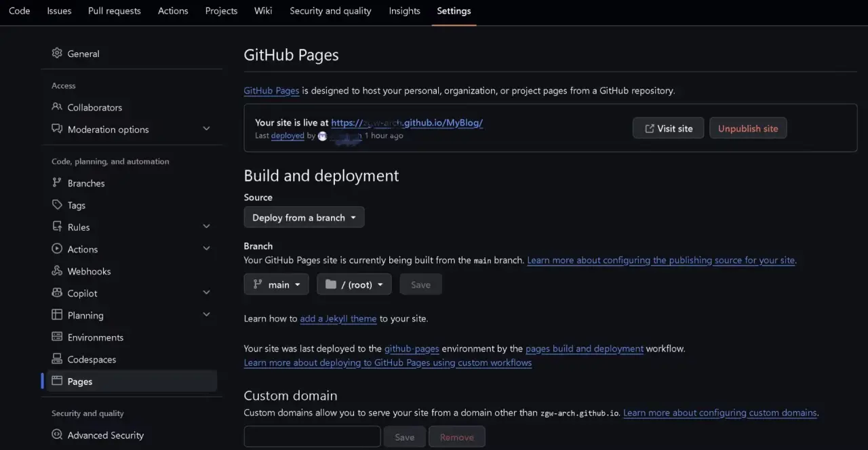Click the Actions play-circle icon in sidebar
This screenshot has width=868, height=450.
tap(57, 248)
